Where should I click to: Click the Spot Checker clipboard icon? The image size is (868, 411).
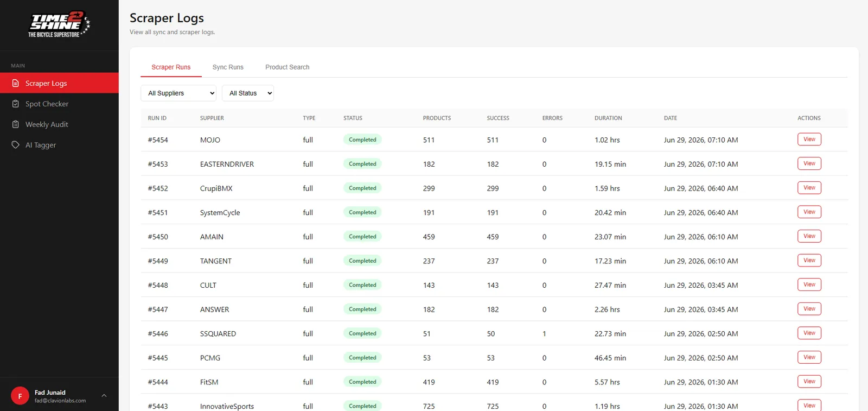tap(16, 104)
